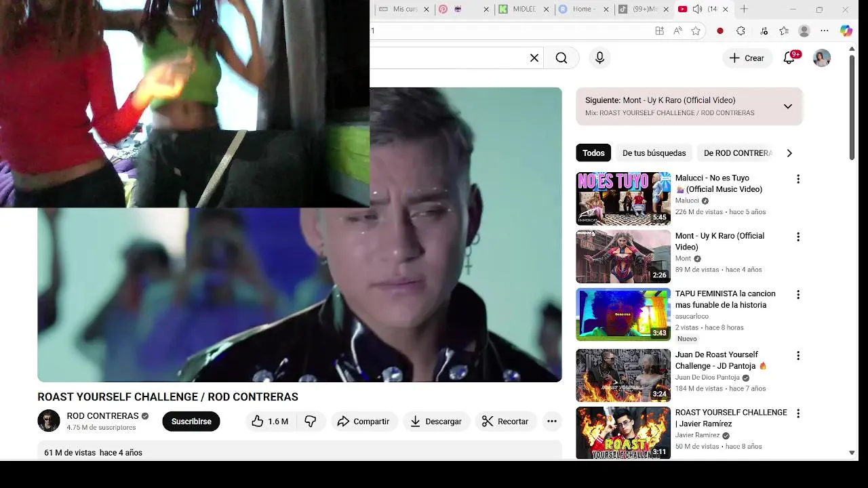Open the media control music-note icon in toolbar
The height and width of the screenshot is (488, 868).
[764, 30]
